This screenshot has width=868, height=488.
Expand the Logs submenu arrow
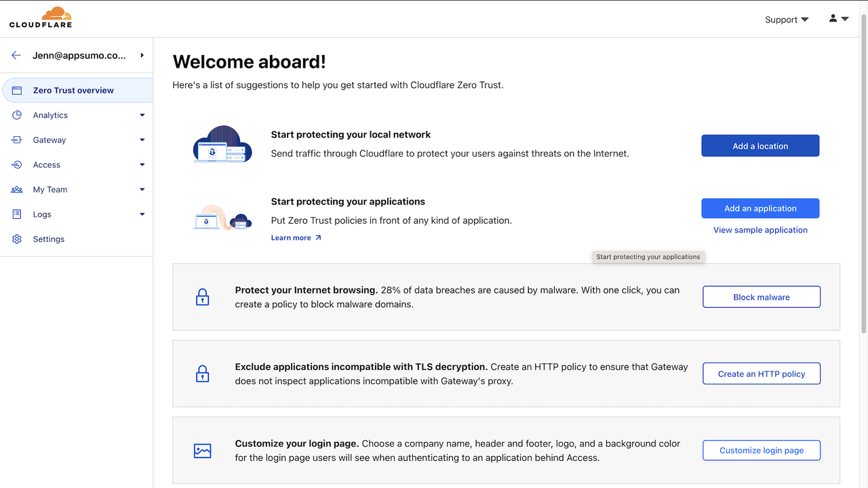[x=142, y=214]
